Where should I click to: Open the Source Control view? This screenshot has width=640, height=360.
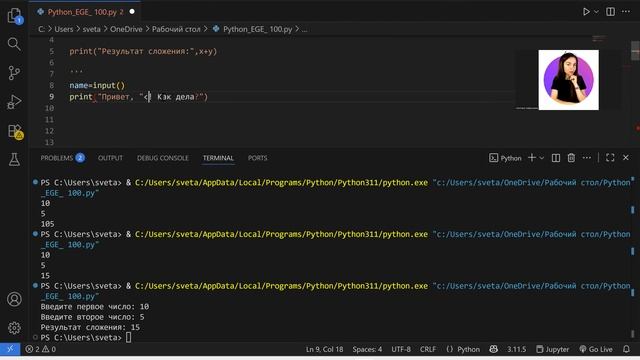click(14, 73)
